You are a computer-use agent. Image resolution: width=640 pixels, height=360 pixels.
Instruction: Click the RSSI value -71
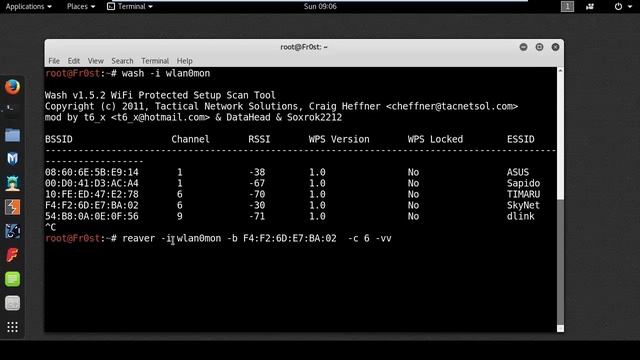coord(257,216)
